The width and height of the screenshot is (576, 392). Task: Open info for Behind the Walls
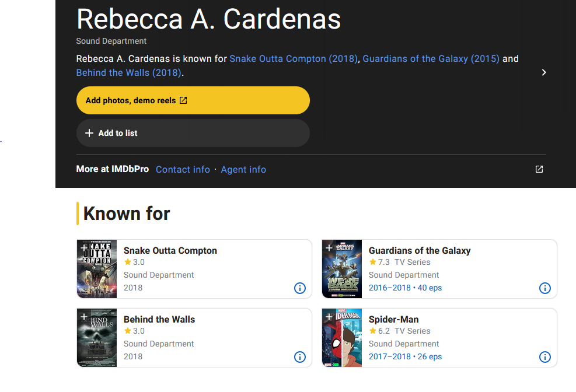[300, 357]
